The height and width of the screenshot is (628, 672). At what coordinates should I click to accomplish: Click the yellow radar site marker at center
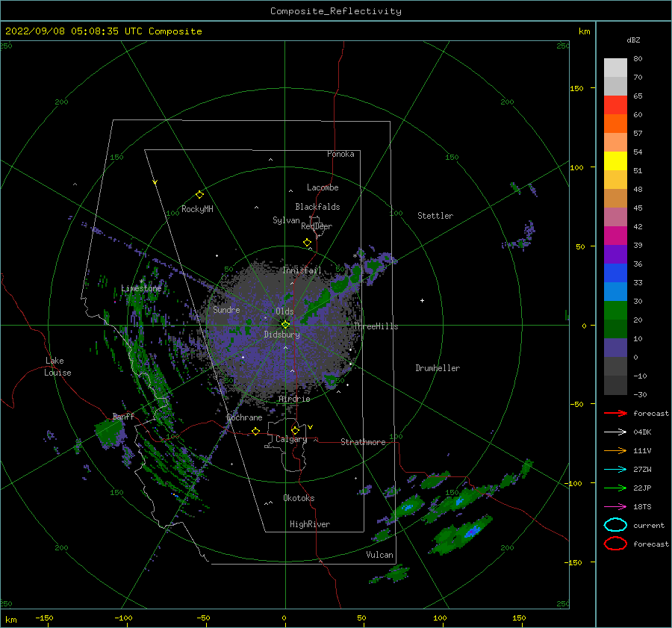coord(285,325)
